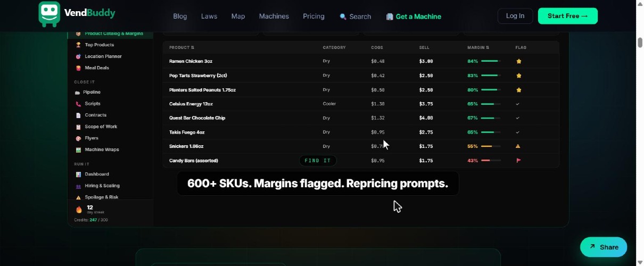Click the Start Free button
Image resolution: width=644 pixels, height=266 pixels.
568,16
